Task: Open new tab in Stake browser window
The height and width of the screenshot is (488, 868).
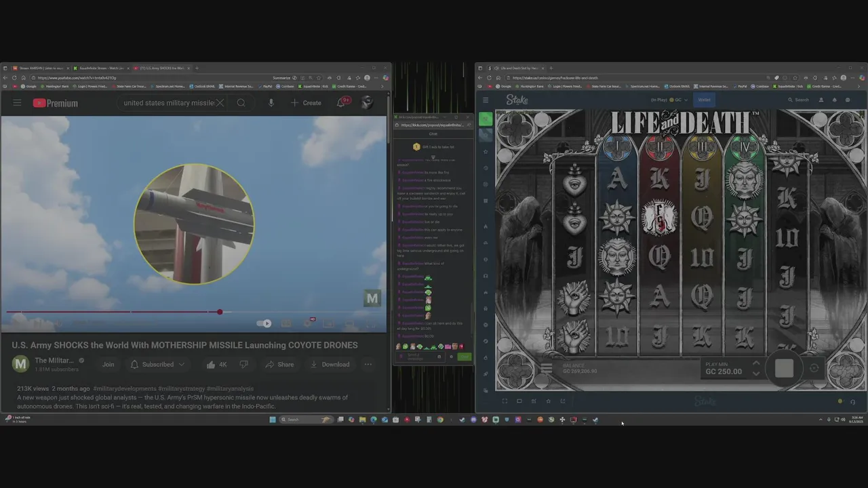Action: [x=551, y=68]
